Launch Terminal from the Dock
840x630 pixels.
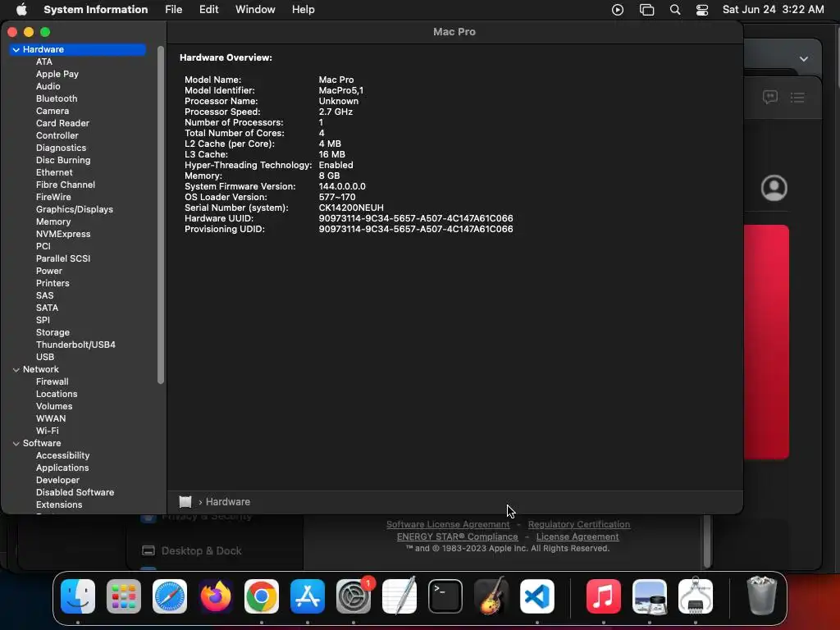(445, 596)
